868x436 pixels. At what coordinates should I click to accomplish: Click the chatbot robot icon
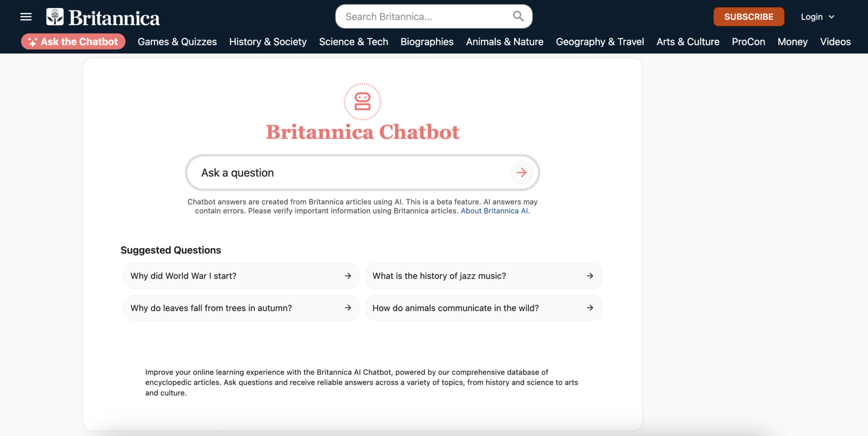(362, 102)
